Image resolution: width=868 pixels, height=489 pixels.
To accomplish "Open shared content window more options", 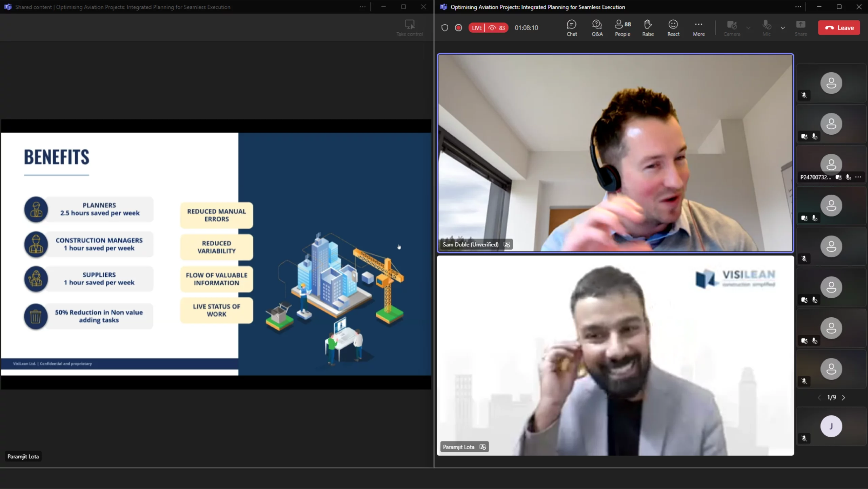I will [x=362, y=7].
